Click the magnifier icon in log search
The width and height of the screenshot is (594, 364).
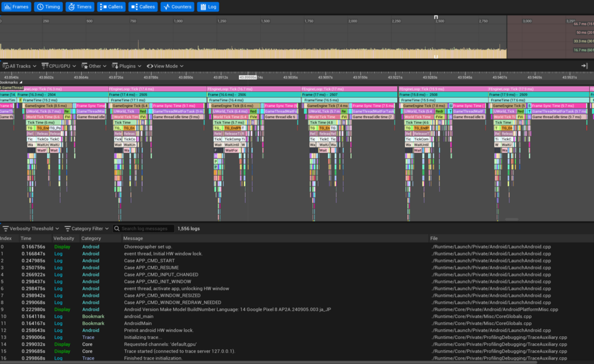point(117,228)
